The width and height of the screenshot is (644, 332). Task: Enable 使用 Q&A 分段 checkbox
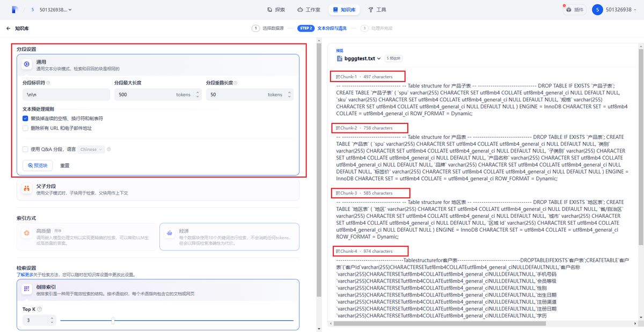point(25,150)
